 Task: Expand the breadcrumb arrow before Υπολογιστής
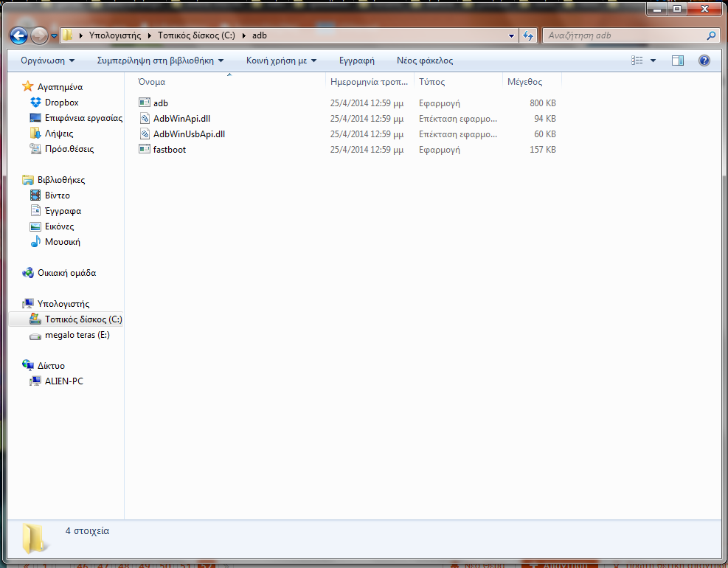point(81,35)
